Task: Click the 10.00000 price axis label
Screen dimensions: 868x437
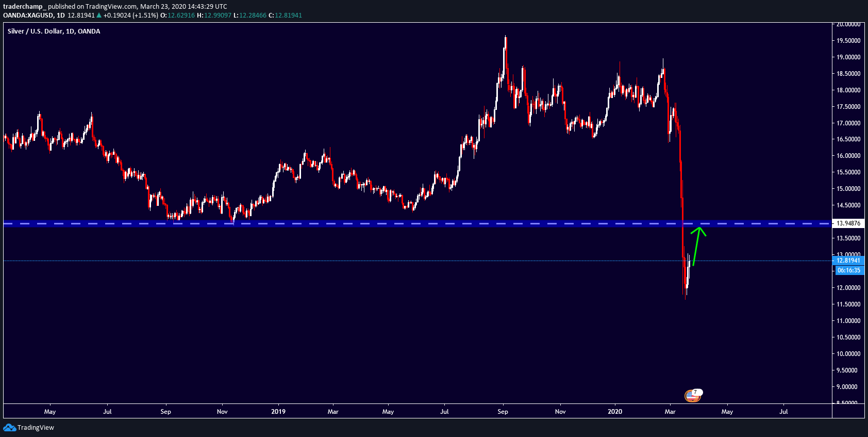Action: [x=848, y=354]
